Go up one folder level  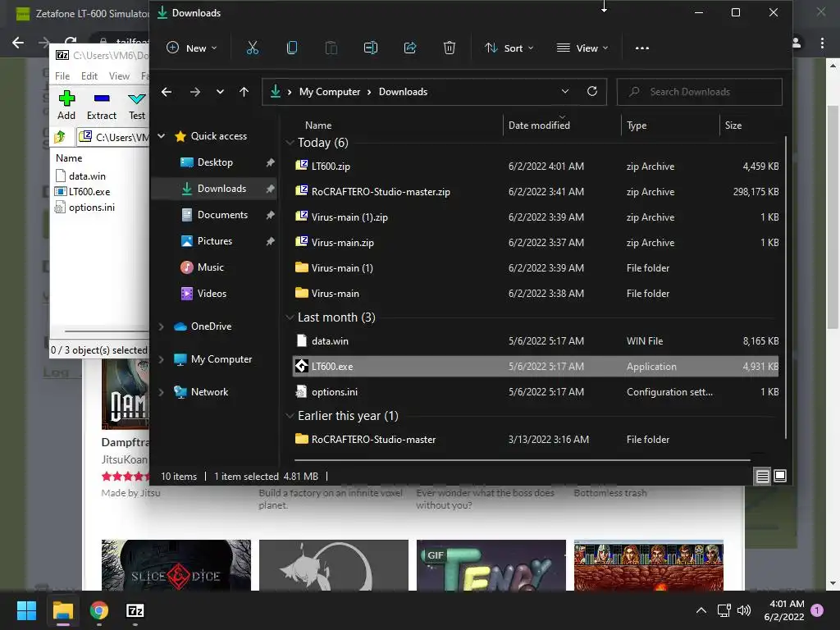click(x=244, y=92)
